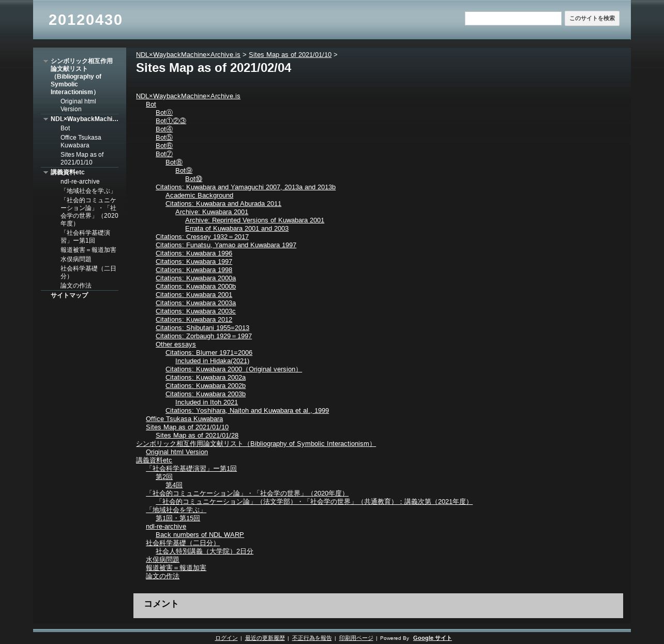
Task: Open 「地域社会を学ぶ」 in the sidebar
Action: tap(88, 191)
